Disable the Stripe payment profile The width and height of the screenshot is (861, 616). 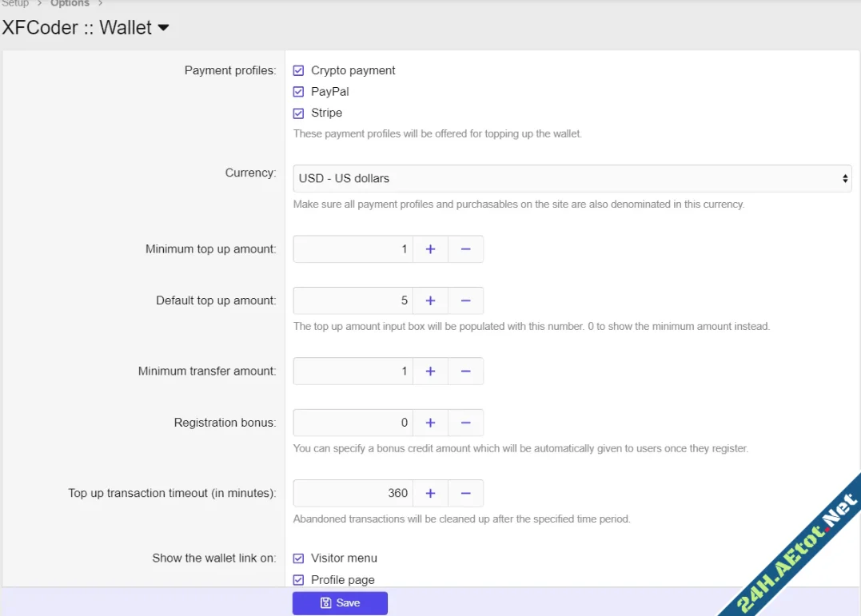tap(299, 113)
